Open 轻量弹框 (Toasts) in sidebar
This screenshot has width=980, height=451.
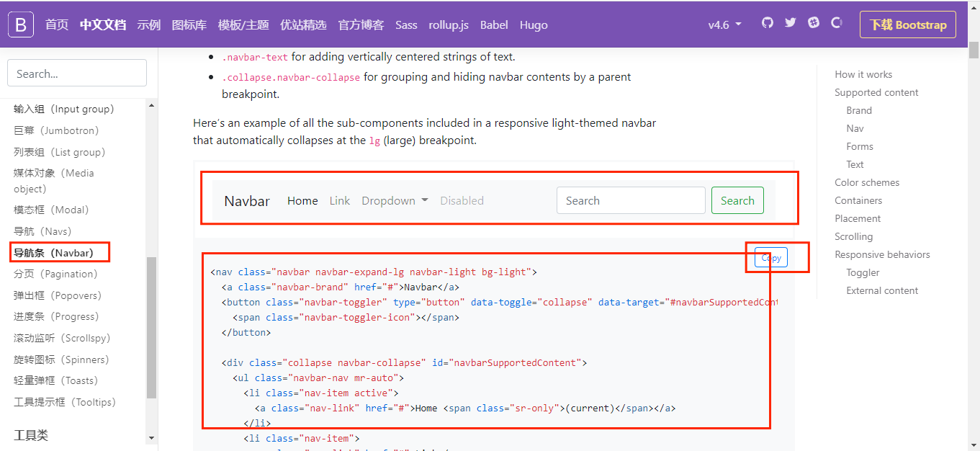pyautogui.click(x=55, y=380)
